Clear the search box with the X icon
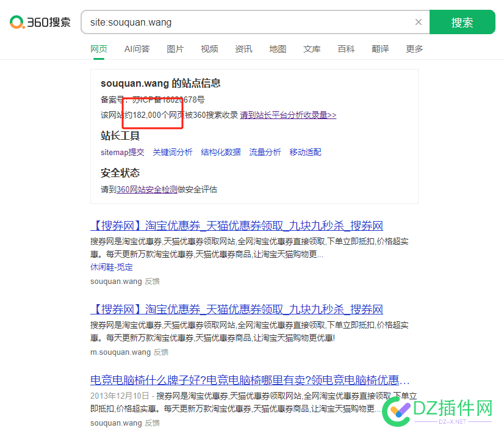 tap(418, 22)
